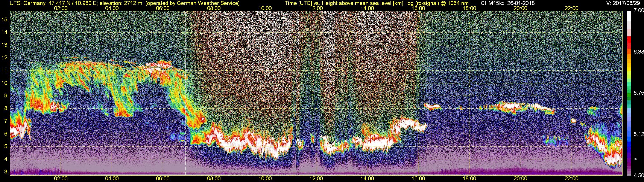The image size is (644, 182).
Task: Click the "7." label on the height axis
Action: pos(6,121)
